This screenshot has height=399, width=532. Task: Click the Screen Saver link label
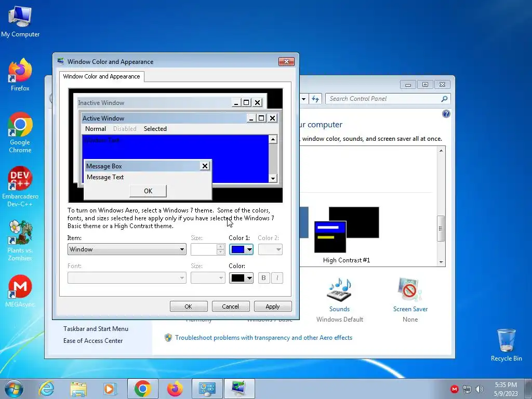410,309
